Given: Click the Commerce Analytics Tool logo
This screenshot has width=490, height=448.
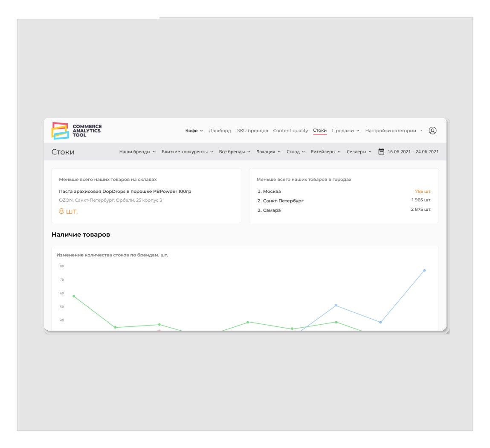Looking at the screenshot, I should click(x=77, y=131).
